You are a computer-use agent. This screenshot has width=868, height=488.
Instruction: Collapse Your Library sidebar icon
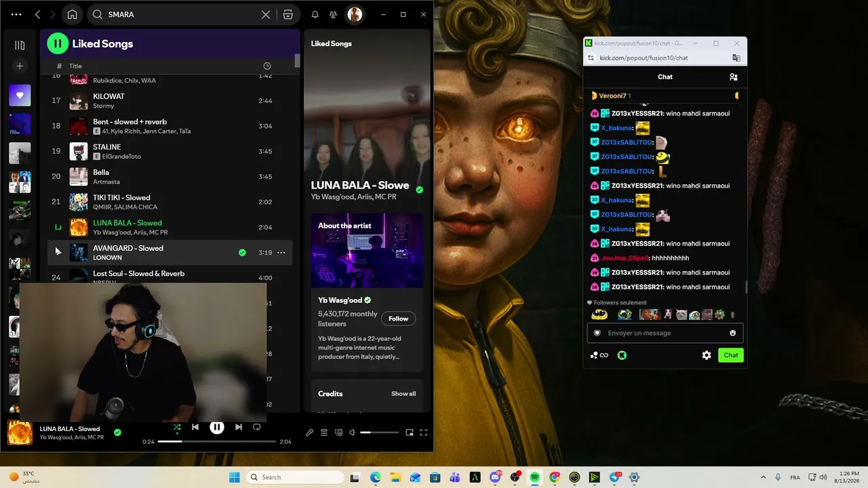(x=20, y=45)
